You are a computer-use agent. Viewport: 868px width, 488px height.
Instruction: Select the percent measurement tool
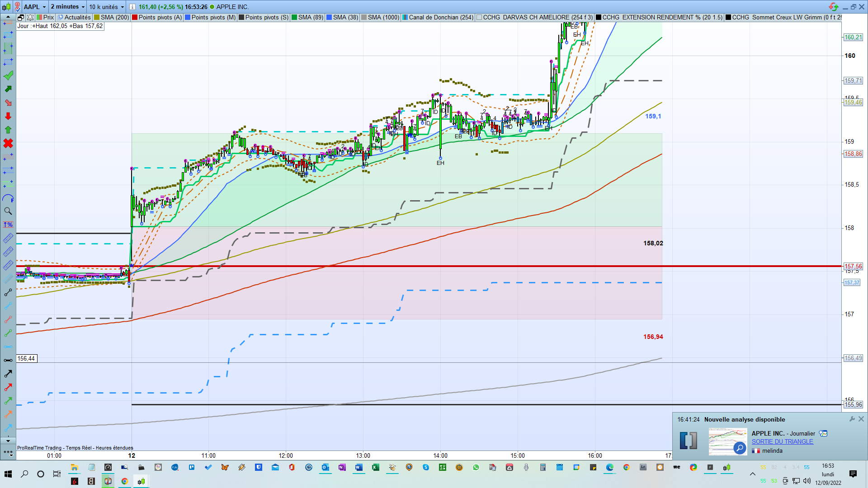[x=8, y=225]
